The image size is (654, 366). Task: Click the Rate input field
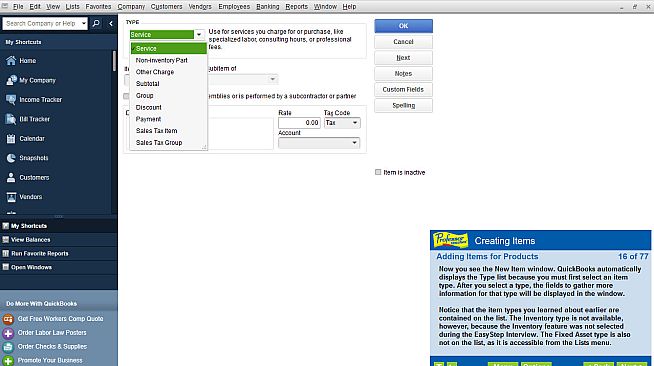point(299,123)
